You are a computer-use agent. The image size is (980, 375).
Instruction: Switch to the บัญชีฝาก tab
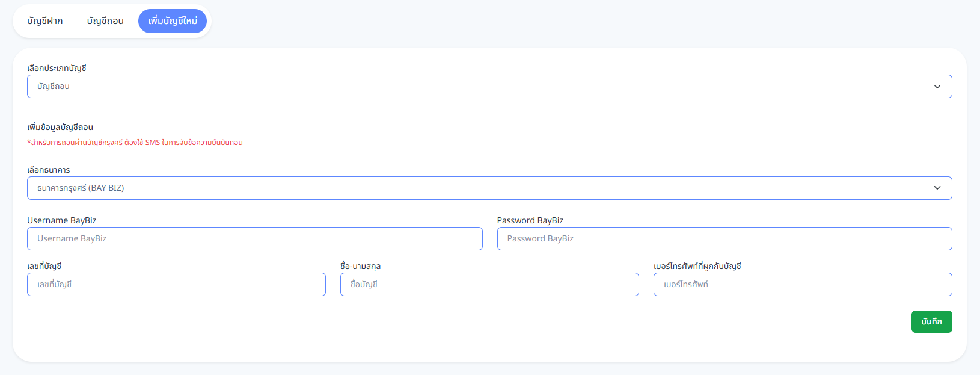45,21
